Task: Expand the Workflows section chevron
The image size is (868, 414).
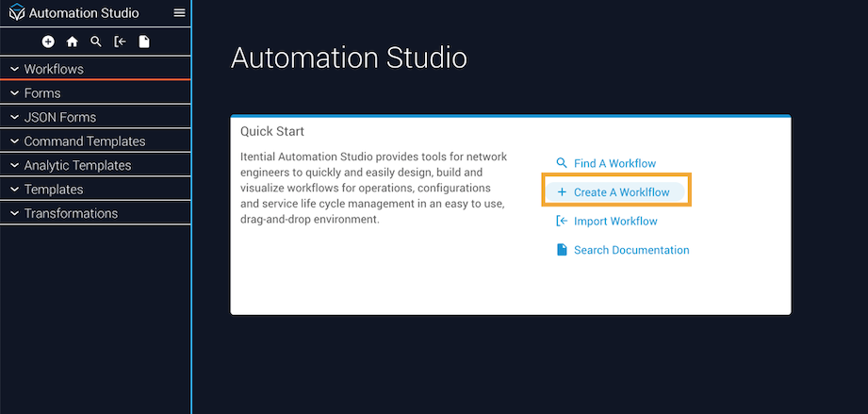Action: [x=15, y=69]
